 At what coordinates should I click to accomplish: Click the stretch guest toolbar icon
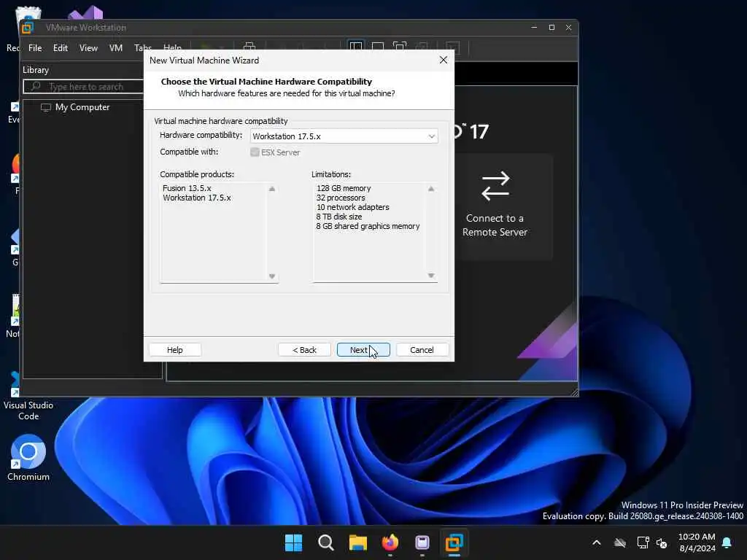click(452, 47)
